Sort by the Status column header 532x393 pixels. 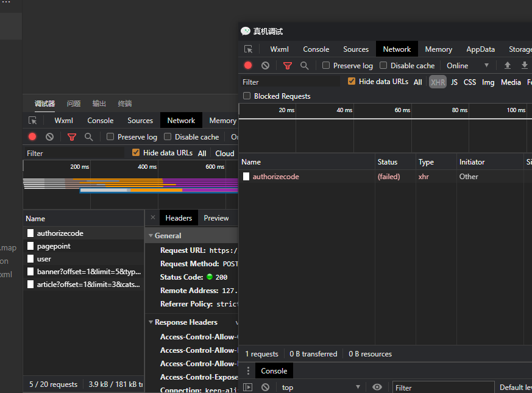[x=395, y=162]
